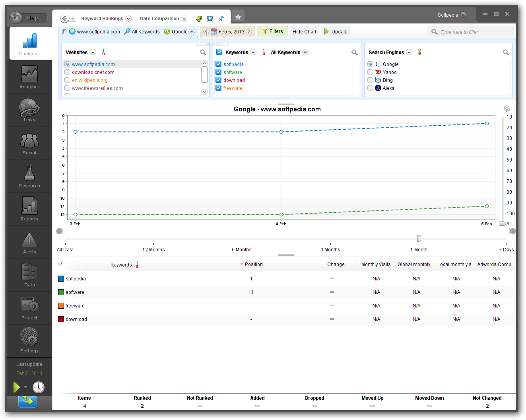Search within the Search Engines panel
The height and width of the screenshot is (420, 526).
click(506, 52)
